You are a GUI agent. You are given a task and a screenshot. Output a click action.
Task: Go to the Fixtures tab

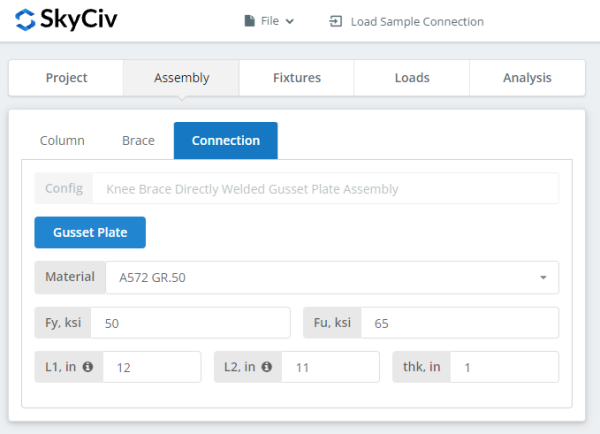click(296, 78)
